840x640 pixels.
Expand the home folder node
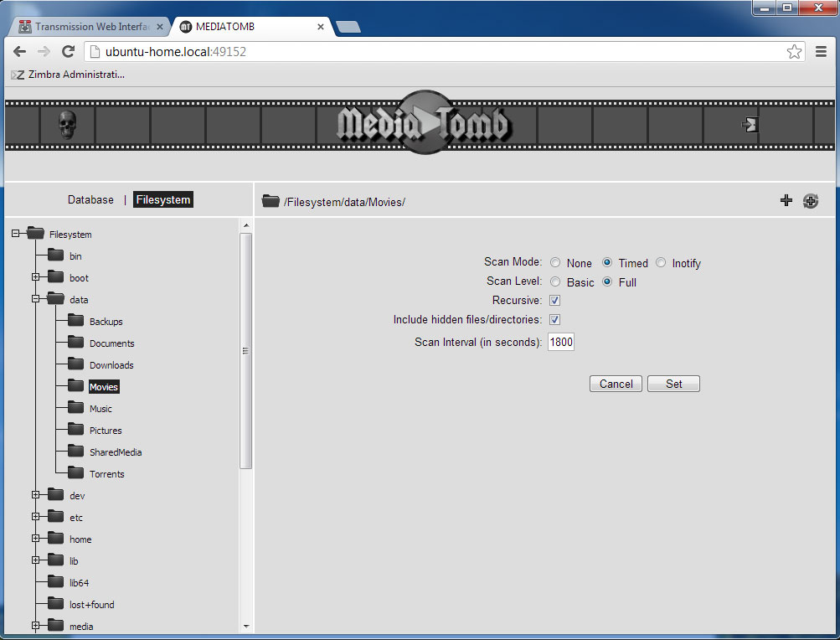click(x=35, y=538)
